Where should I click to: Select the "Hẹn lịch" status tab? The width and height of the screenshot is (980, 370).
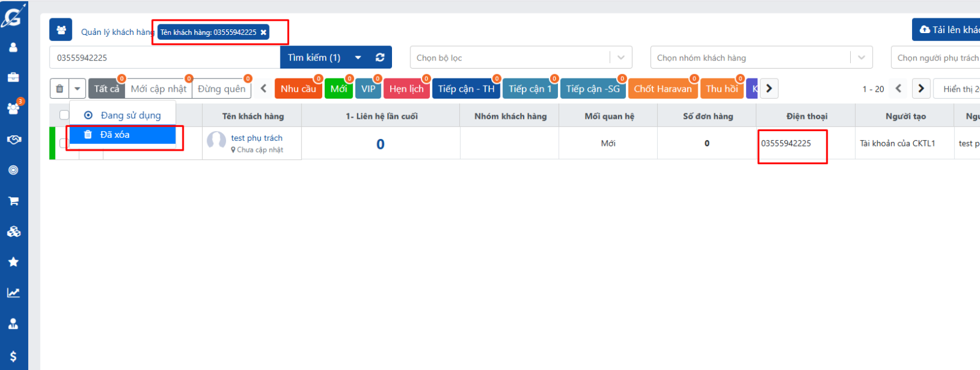click(x=406, y=89)
